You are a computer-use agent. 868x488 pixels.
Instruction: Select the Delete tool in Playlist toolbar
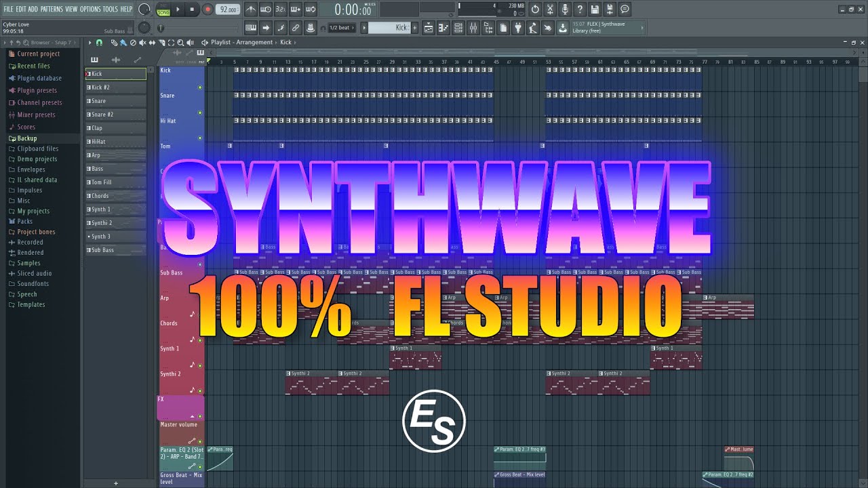pyautogui.click(x=133, y=42)
